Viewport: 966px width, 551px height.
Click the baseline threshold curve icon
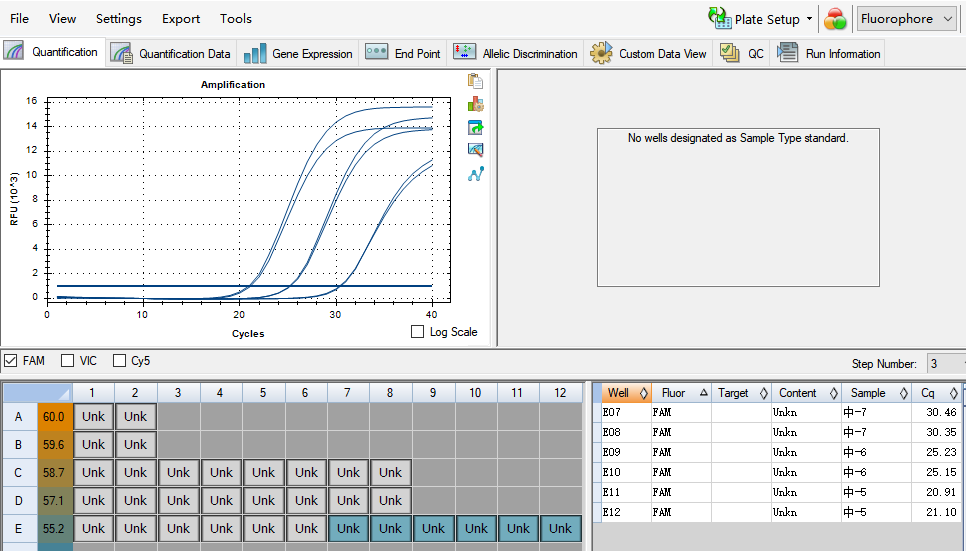(475, 174)
